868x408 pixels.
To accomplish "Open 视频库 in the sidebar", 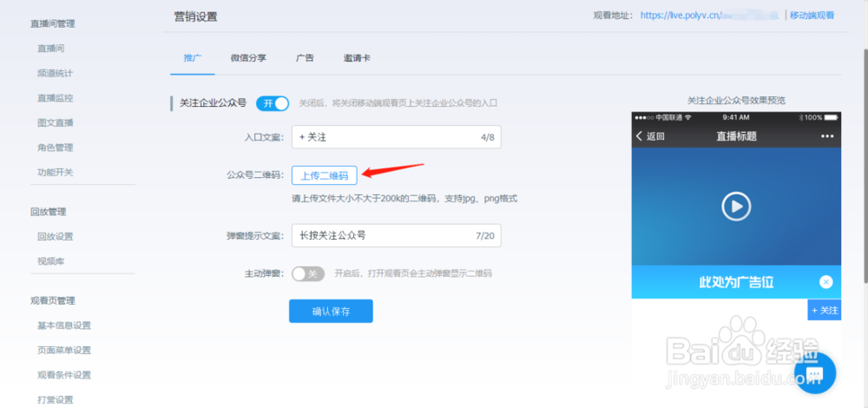I will [x=51, y=261].
